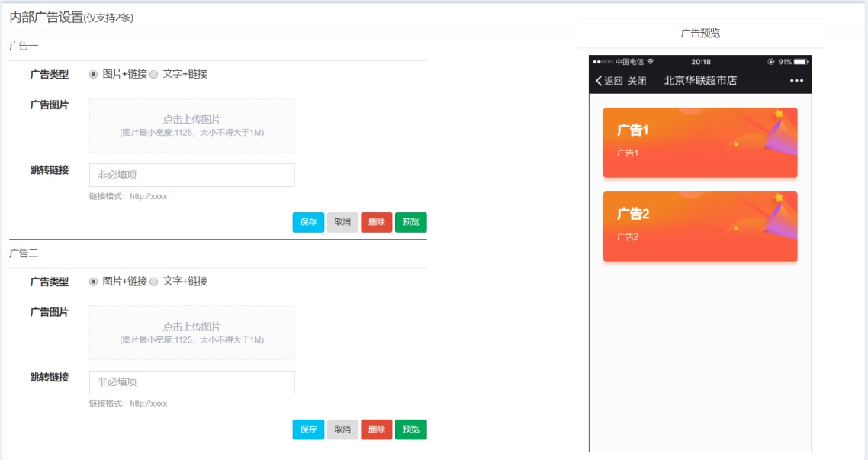Tap the 返回 back arrow in phone preview
This screenshot has height=460, width=868.
point(609,81)
